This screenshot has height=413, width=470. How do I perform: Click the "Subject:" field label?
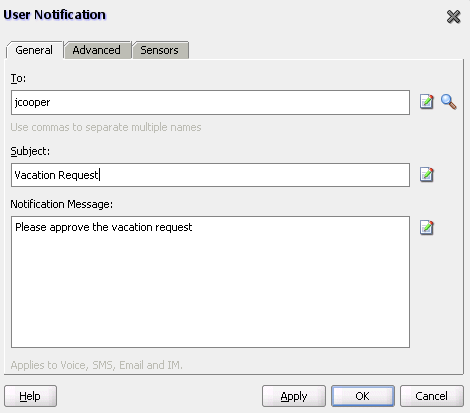[x=30, y=151]
